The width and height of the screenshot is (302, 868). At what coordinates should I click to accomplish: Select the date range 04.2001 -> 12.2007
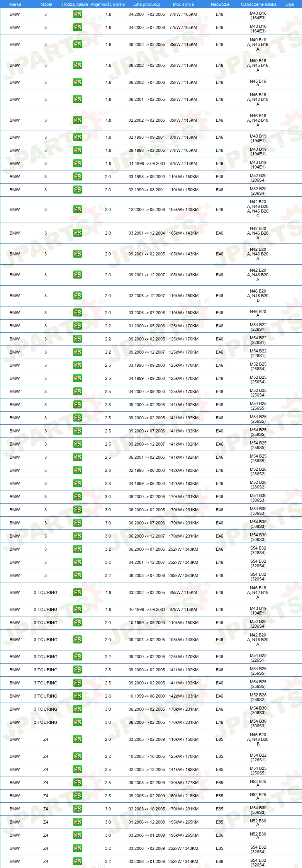pos(147,562)
